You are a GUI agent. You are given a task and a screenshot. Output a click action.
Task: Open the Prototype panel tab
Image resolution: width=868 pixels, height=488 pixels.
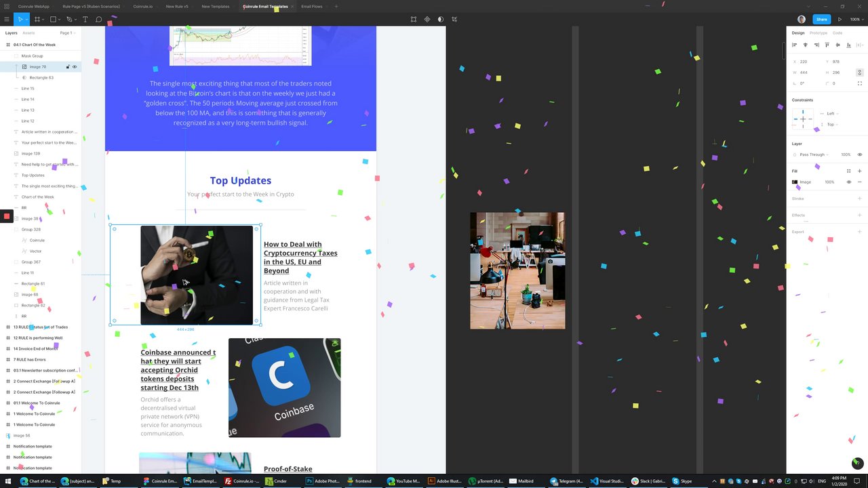point(818,33)
